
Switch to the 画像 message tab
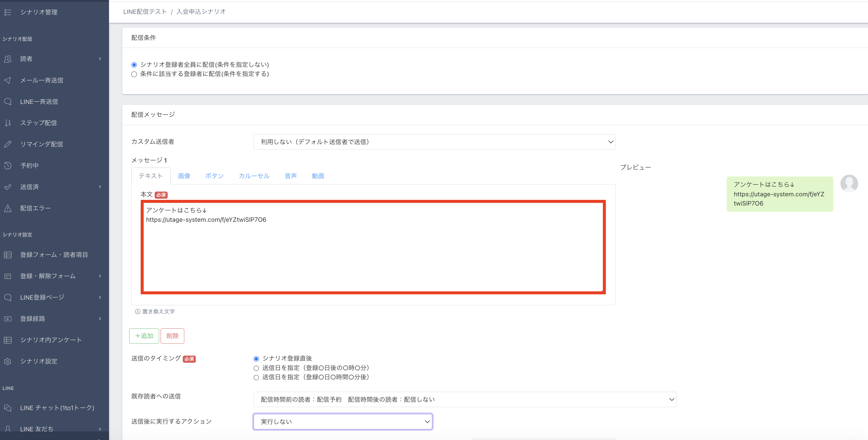(184, 176)
